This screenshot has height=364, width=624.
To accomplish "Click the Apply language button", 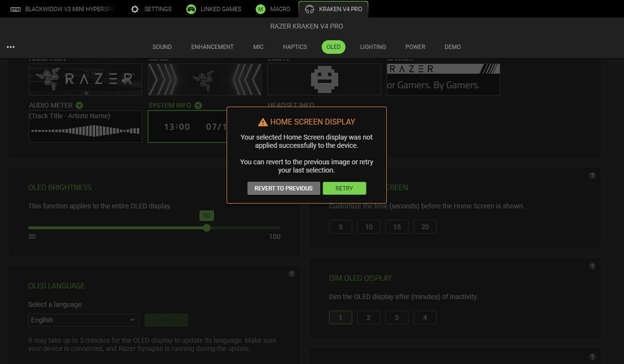I will click(x=166, y=320).
